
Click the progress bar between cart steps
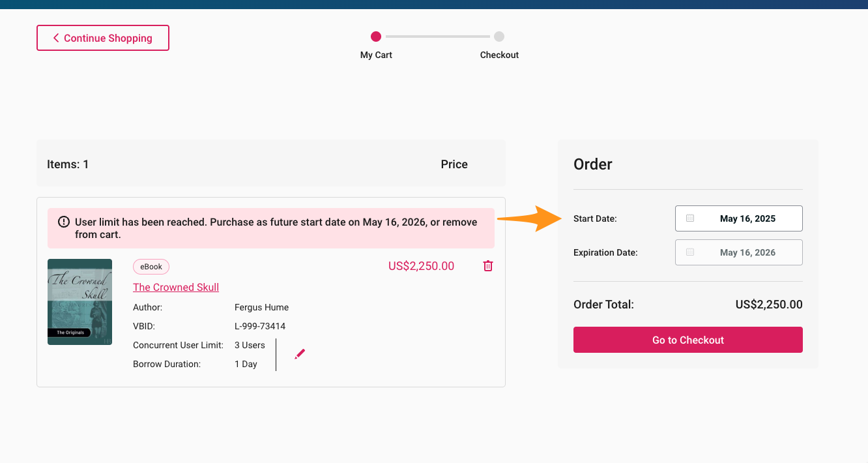pyautogui.click(x=437, y=37)
